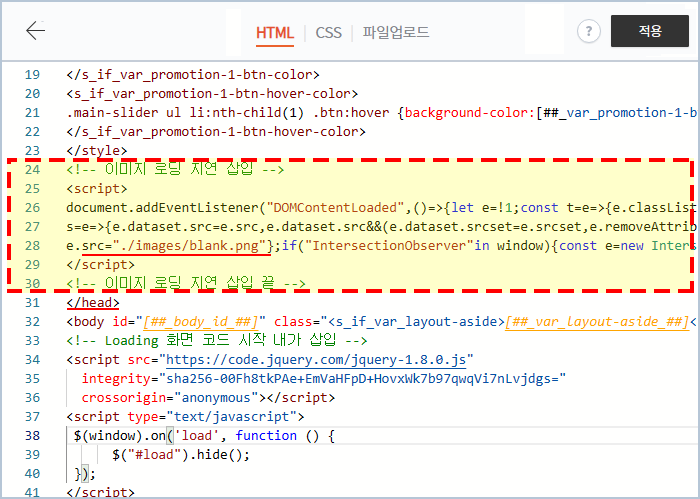700x499 pixels.
Task: Click e.dataset.src=e.src code on line 27
Action: coord(185,227)
